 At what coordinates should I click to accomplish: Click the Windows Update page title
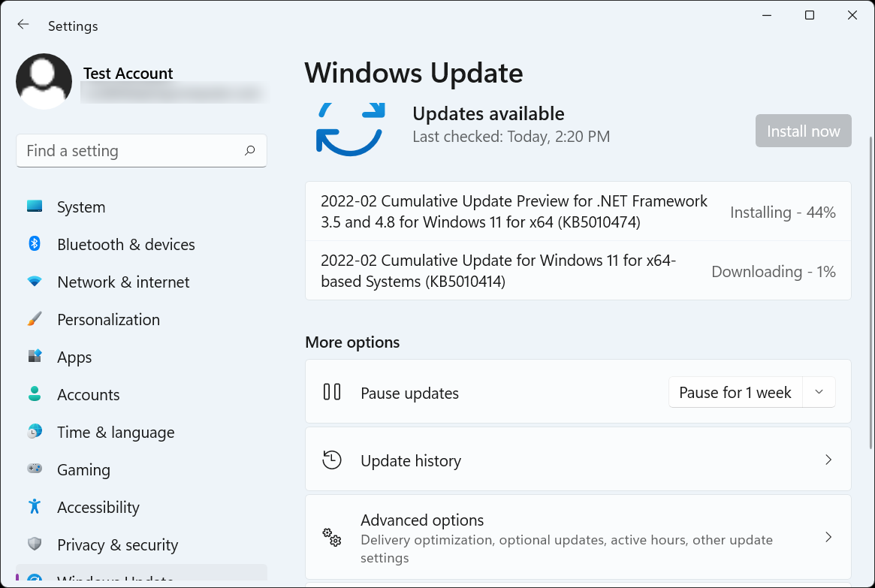(x=414, y=73)
